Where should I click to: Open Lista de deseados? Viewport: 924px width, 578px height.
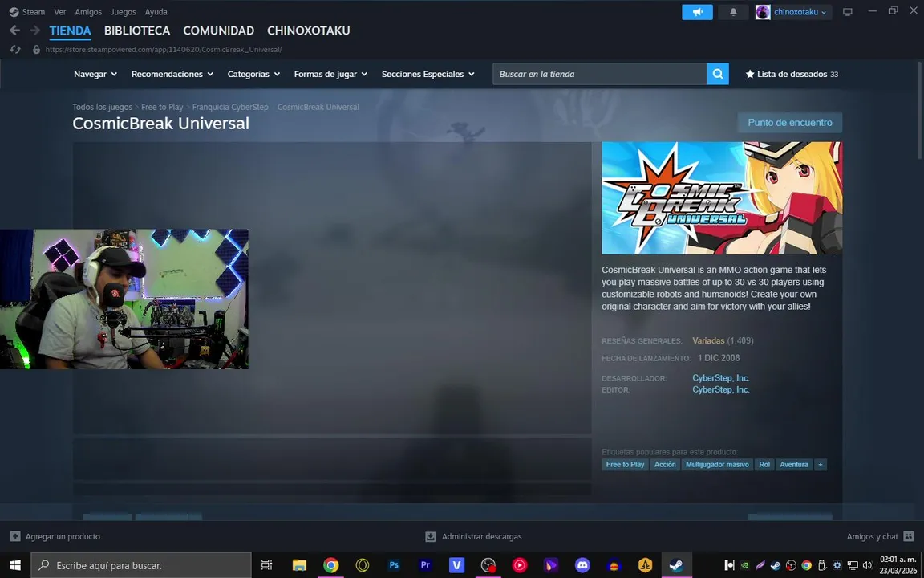(792, 74)
